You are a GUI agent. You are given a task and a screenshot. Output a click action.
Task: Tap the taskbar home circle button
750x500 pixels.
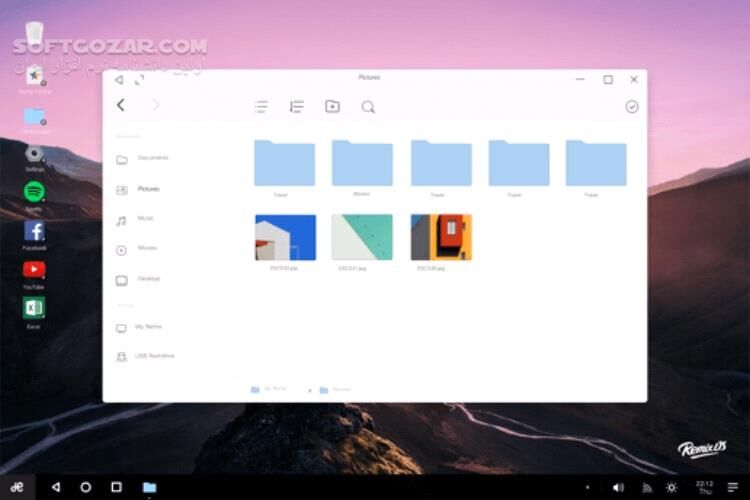(x=86, y=487)
